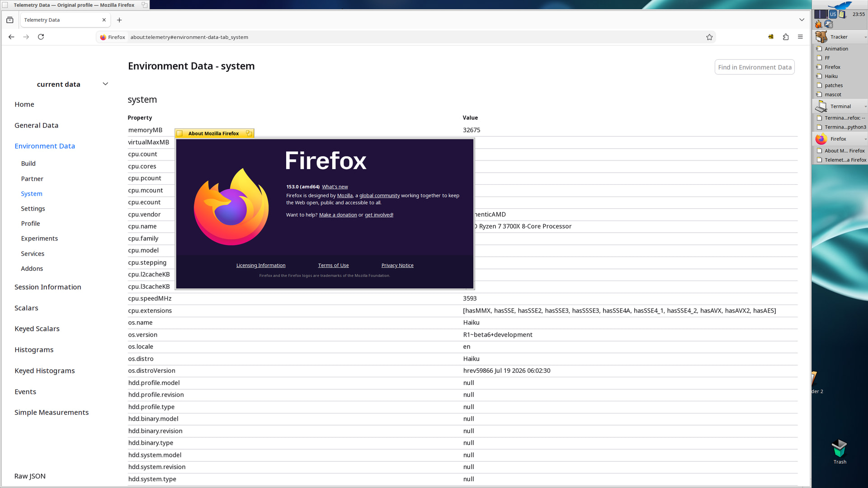Image resolution: width=868 pixels, height=488 pixels.
Task: Open the global community link
Action: pyautogui.click(x=379, y=196)
